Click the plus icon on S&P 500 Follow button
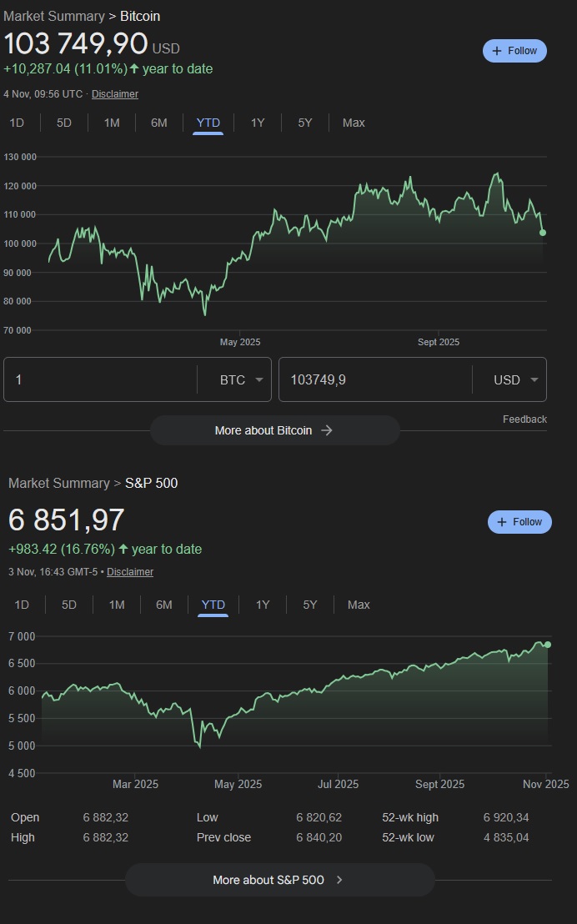 tap(502, 522)
